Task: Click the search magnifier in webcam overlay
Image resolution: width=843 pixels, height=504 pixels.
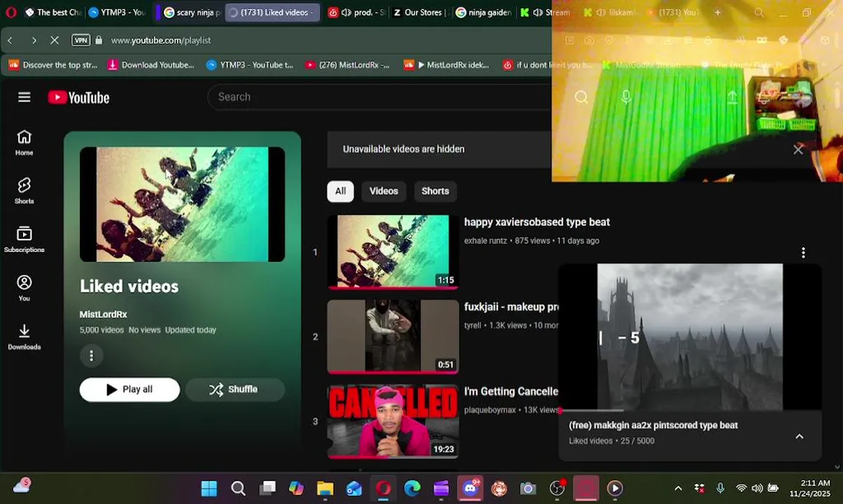Action: coord(581,97)
